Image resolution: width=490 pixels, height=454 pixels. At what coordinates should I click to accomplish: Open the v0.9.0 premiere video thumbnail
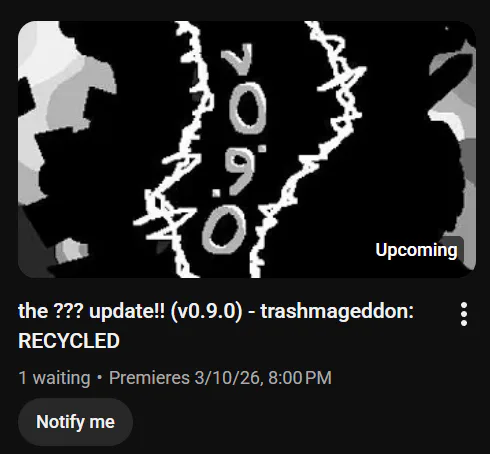247,149
